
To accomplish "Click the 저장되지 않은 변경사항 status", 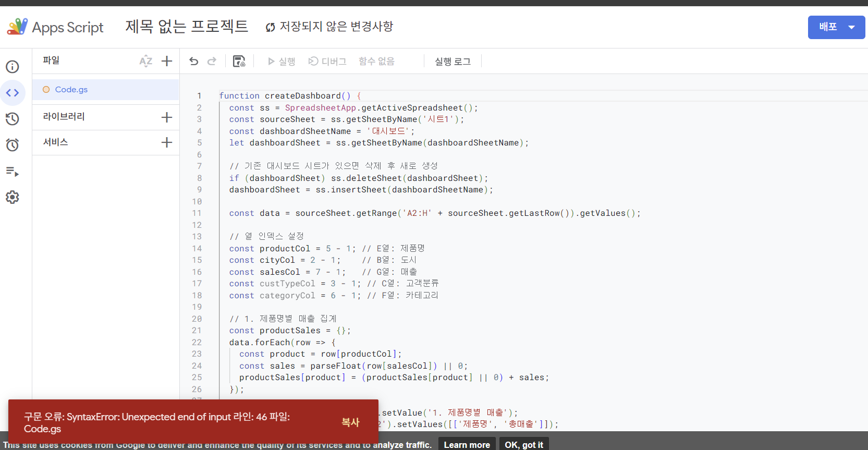I will [x=329, y=27].
